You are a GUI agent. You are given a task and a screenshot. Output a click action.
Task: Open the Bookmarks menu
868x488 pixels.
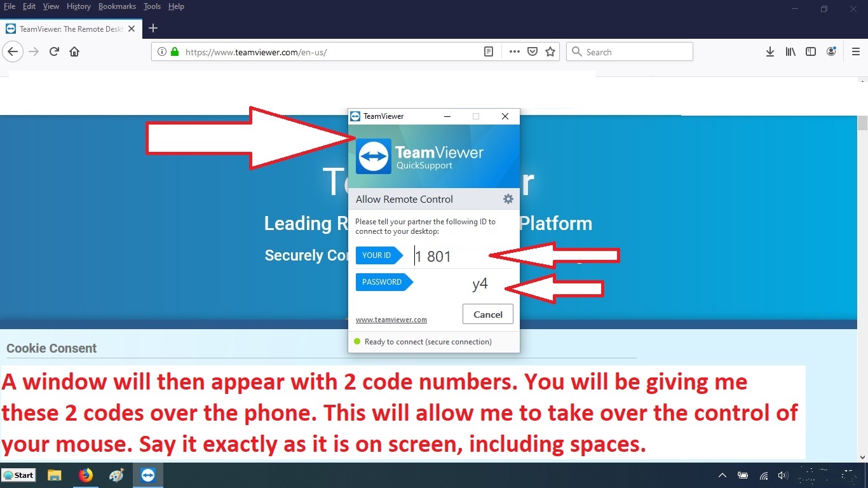(x=117, y=6)
